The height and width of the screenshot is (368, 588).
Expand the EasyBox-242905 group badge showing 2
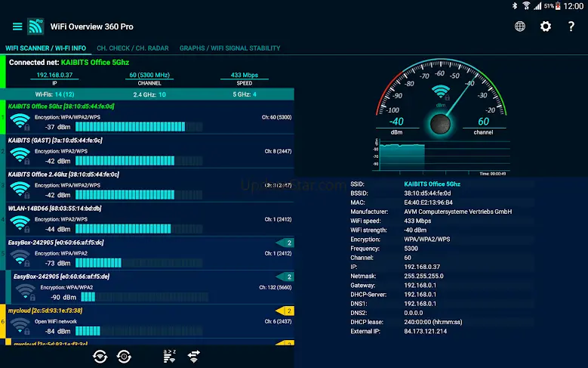point(285,243)
